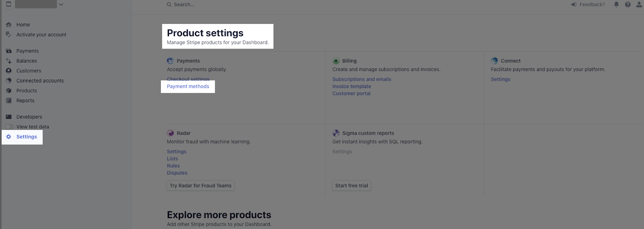Expand the account switcher dropdown arrow
This screenshot has width=644, height=229.
click(61, 4)
